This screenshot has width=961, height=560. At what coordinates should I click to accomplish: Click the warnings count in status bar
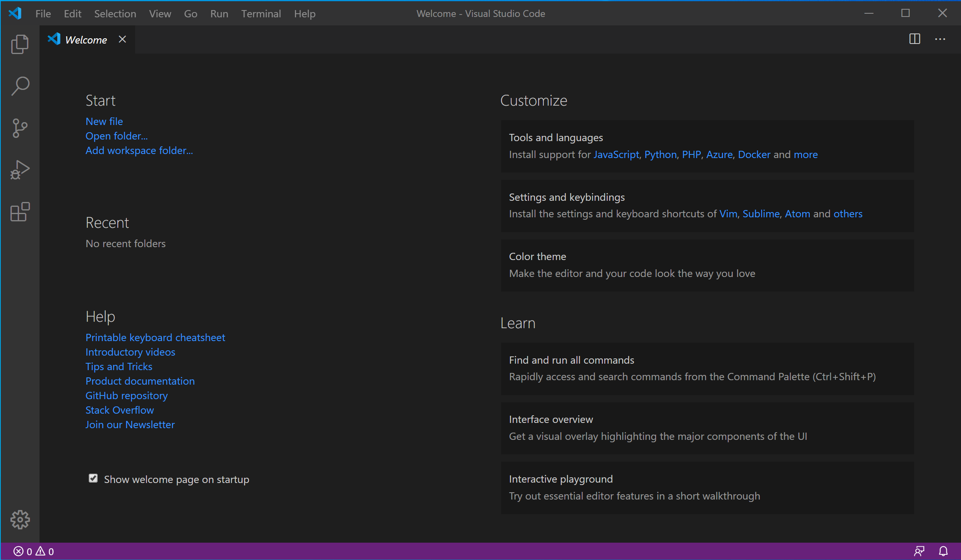pyautogui.click(x=45, y=551)
